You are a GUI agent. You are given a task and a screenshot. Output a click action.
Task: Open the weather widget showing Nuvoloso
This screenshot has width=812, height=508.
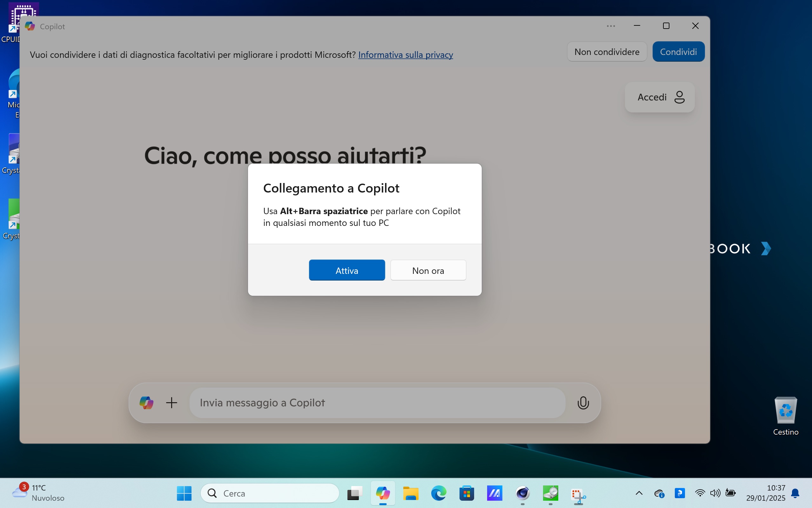tap(37, 493)
